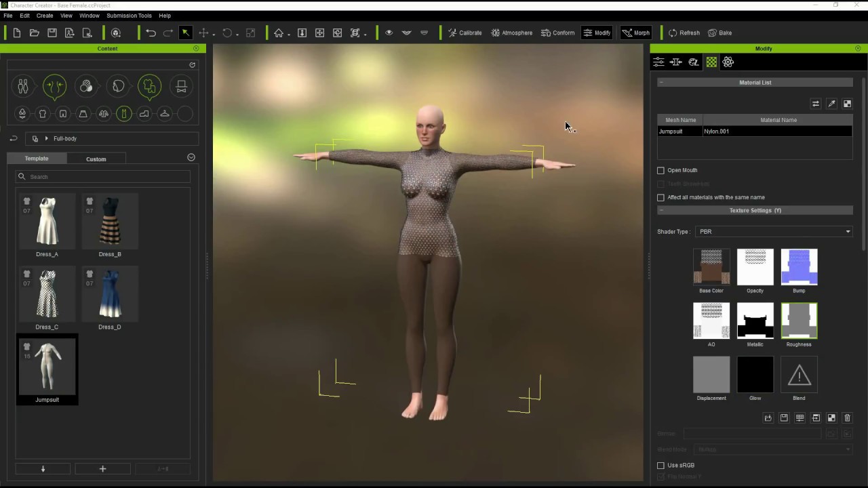
Task: Open the Create menu
Action: point(45,16)
